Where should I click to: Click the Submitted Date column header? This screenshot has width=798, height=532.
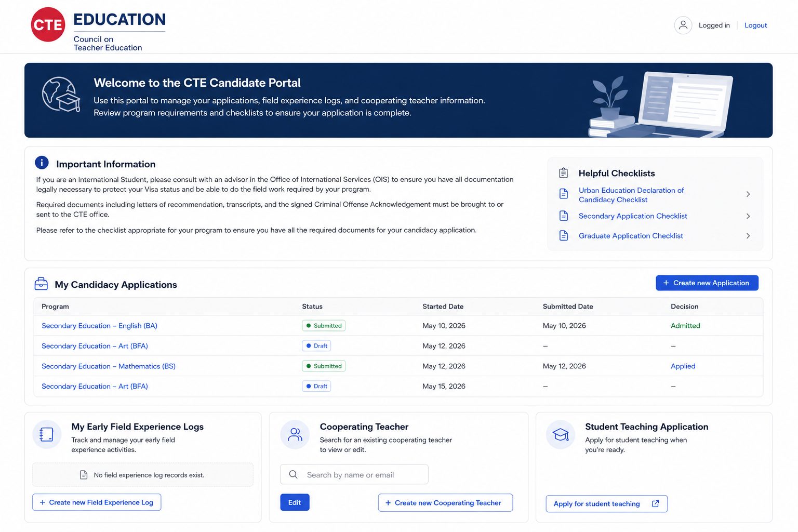568,307
